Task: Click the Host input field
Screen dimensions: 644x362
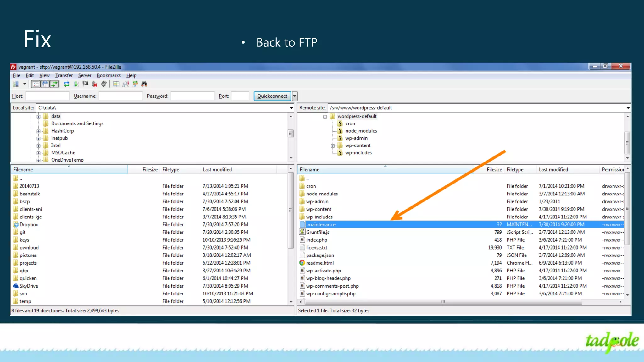Action: click(x=47, y=96)
